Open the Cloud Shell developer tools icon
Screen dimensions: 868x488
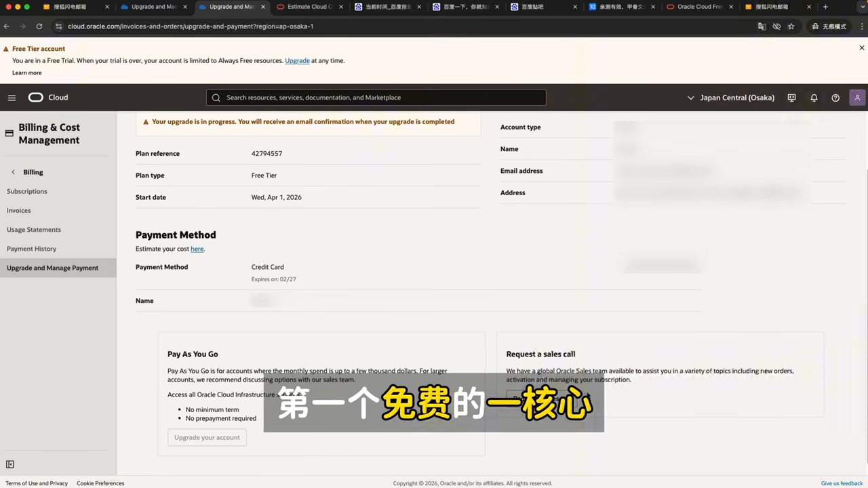click(x=791, y=98)
